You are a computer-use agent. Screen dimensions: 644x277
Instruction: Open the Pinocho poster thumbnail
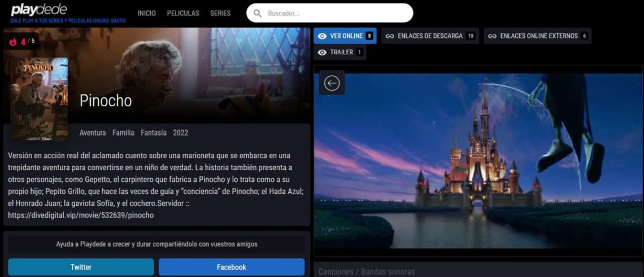pyautogui.click(x=39, y=99)
